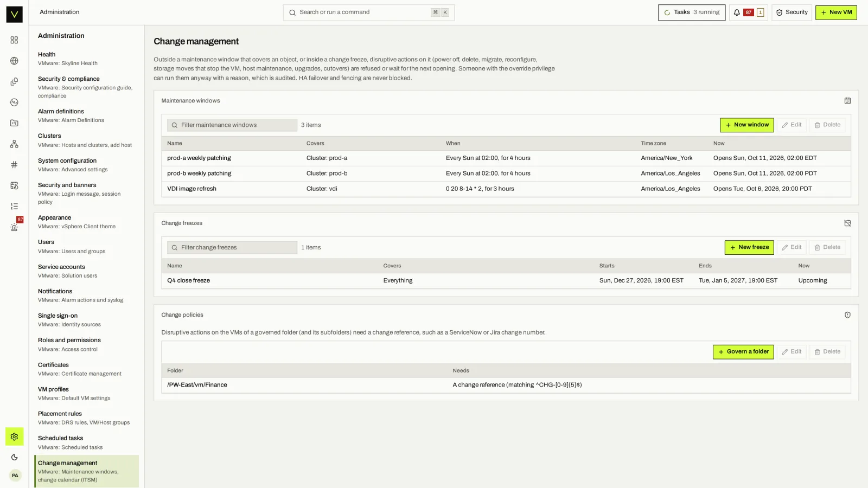Image resolution: width=868 pixels, height=488 pixels.
Task: Open Single sign-on menu item
Action: [x=87, y=320]
